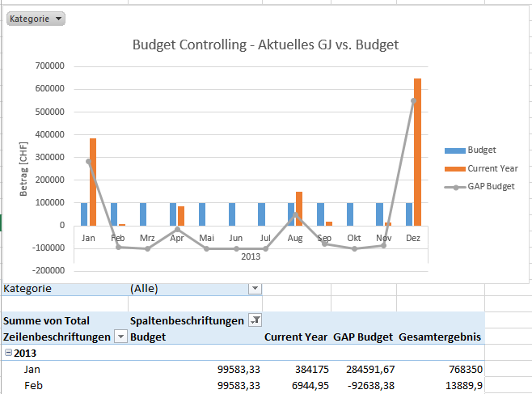Select the chart title text

[265, 44]
